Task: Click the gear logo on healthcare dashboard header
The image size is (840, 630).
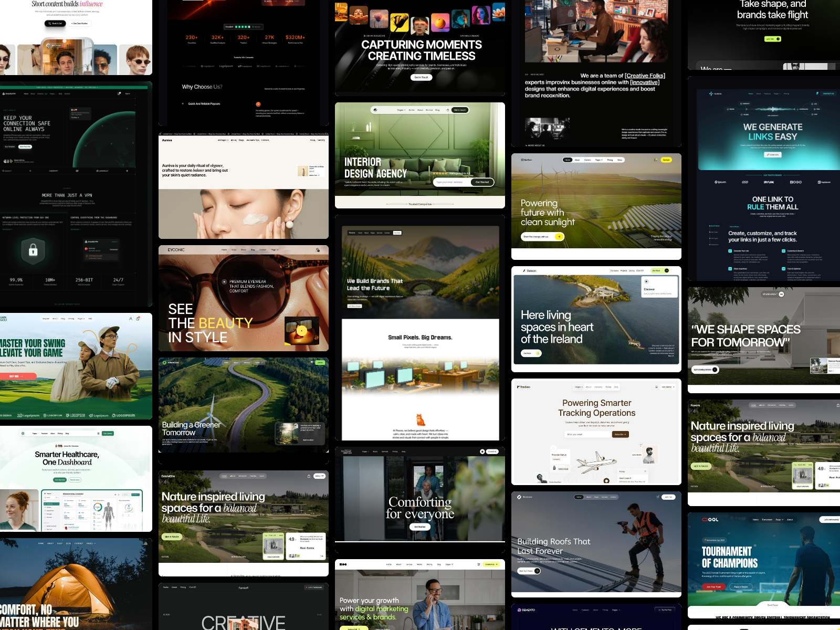Action: pos(23,433)
